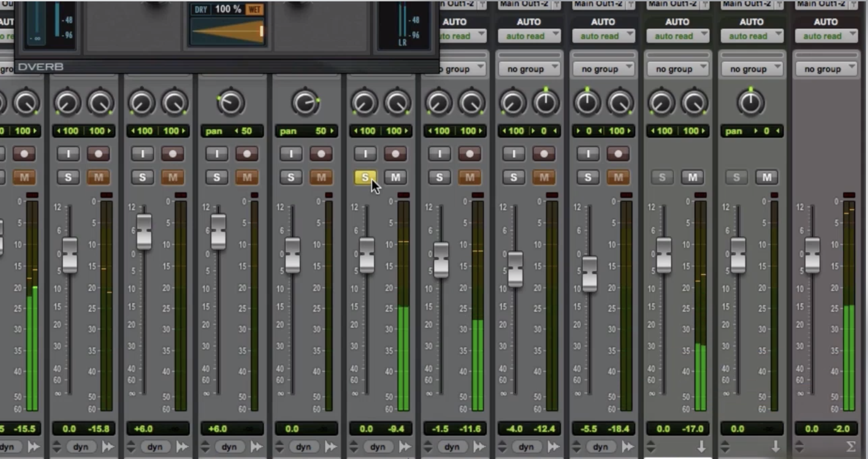868x459 pixels.
Task: Record-enable the track with volume -5.5
Action: click(x=618, y=154)
